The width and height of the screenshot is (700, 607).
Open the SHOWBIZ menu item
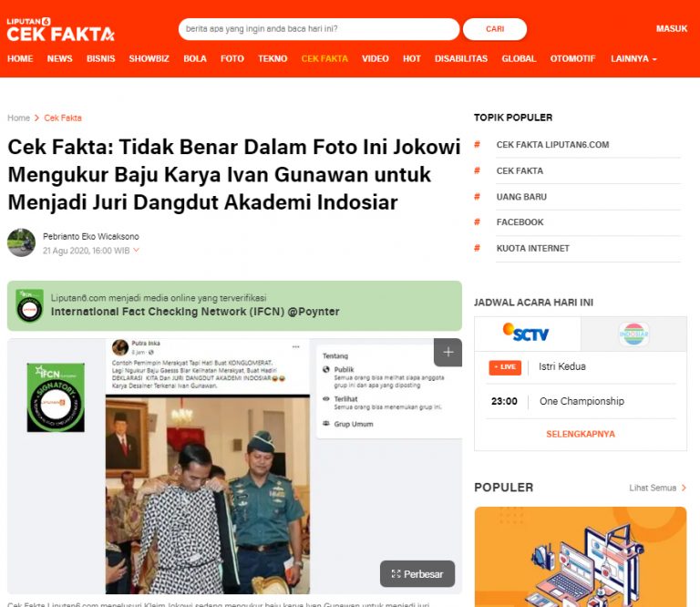(149, 59)
